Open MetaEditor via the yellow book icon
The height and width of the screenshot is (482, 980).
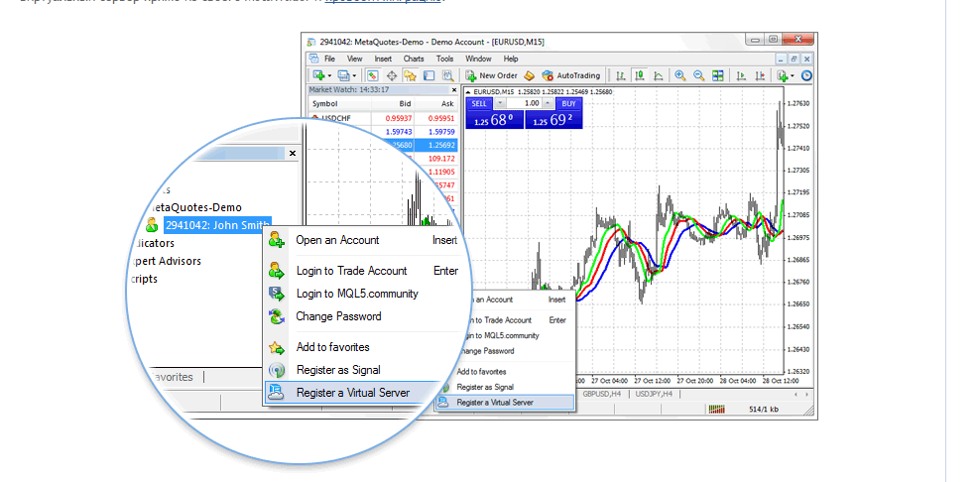click(529, 75)
